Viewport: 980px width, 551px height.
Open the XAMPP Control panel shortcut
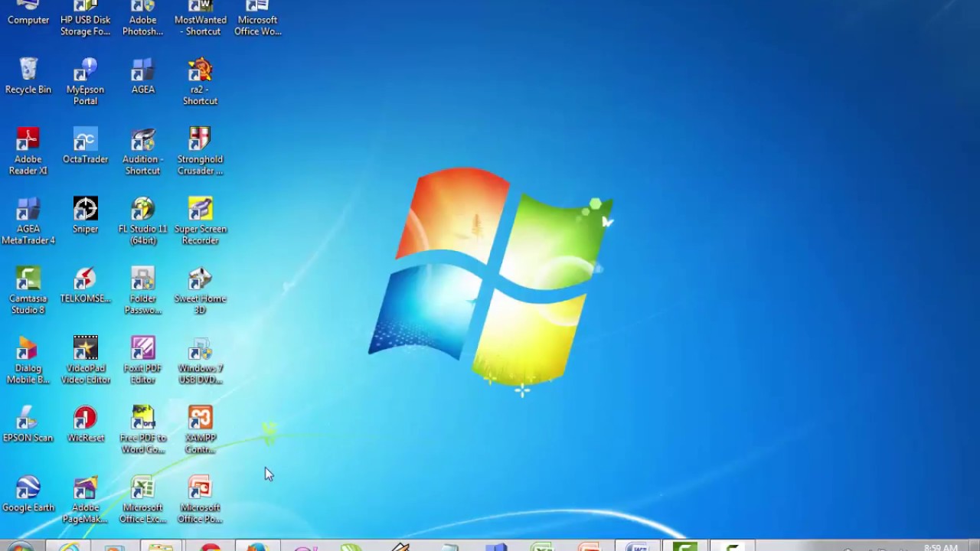pyautogui.click(x=200, y=429)
